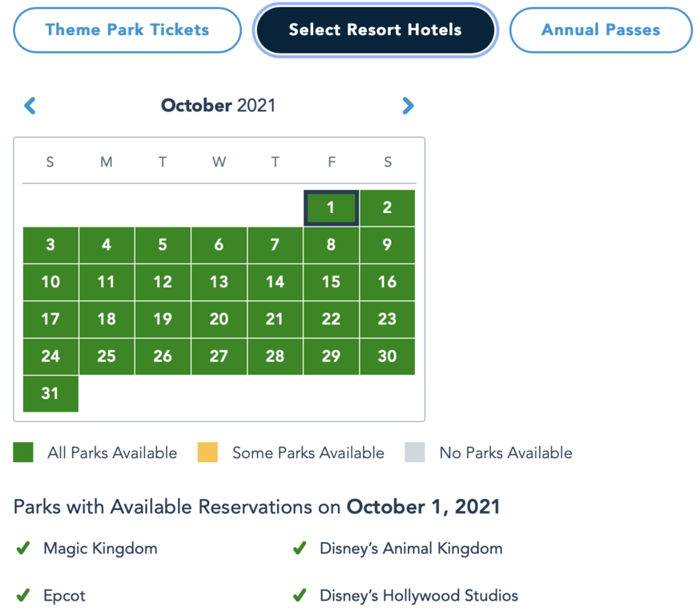Click gray No Parks Available swatch
700x615 pixels.
(415, 452)
